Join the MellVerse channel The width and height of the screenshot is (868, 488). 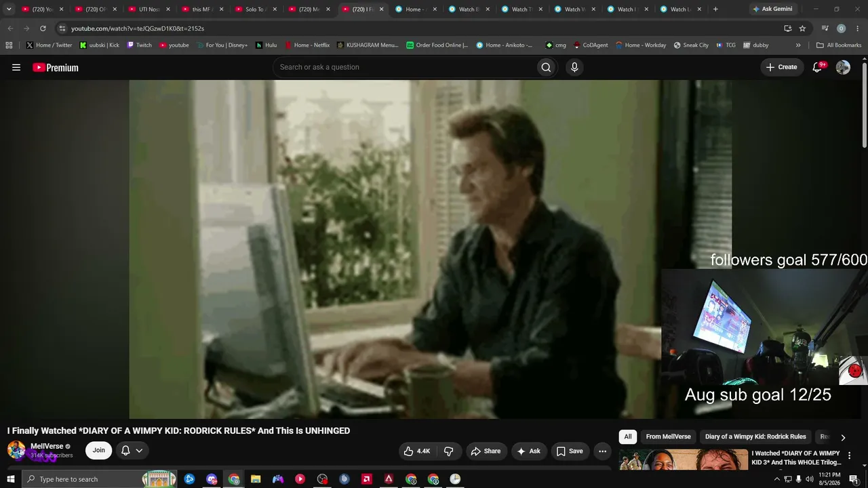click(99, 451)
